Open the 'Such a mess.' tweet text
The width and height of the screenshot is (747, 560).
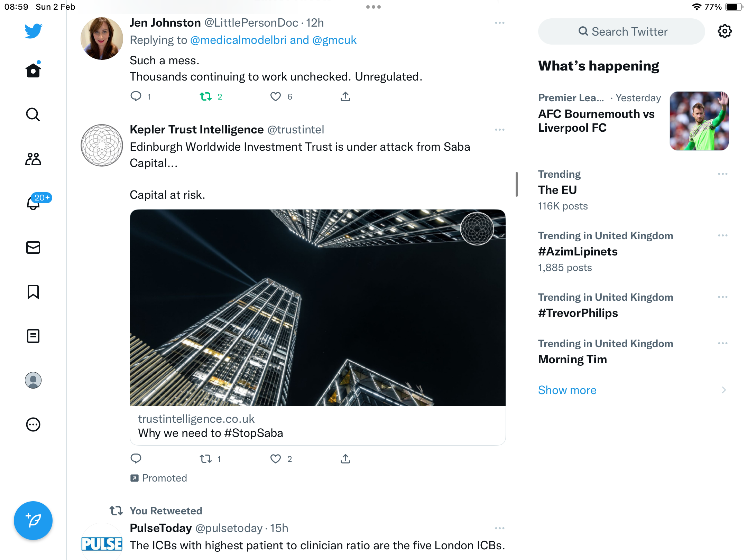[x=164, y=60]
